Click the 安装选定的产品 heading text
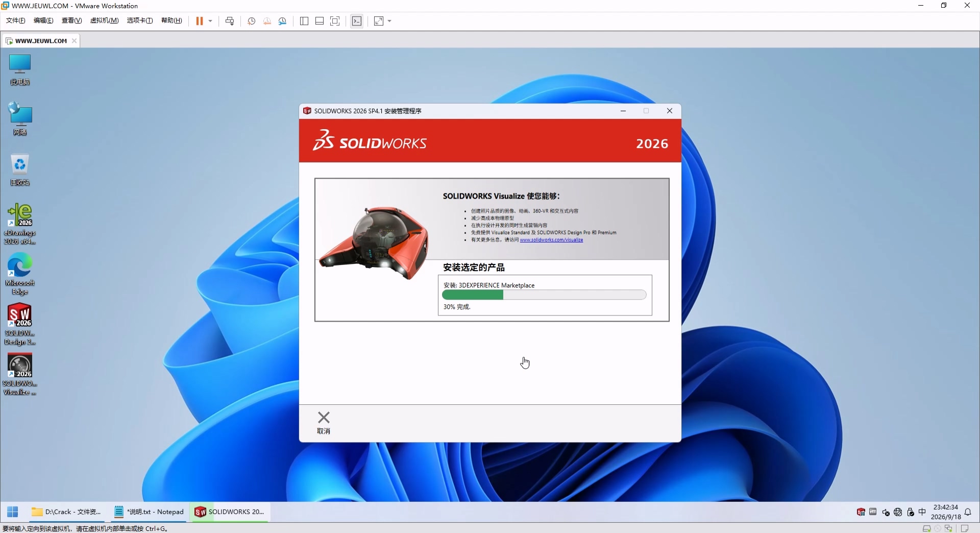 point(474,268)
